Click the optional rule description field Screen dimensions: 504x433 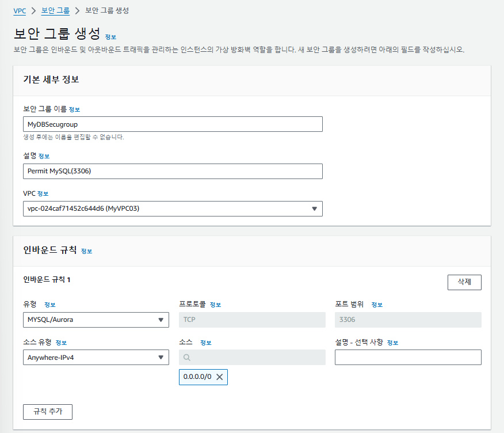[408, 358]
